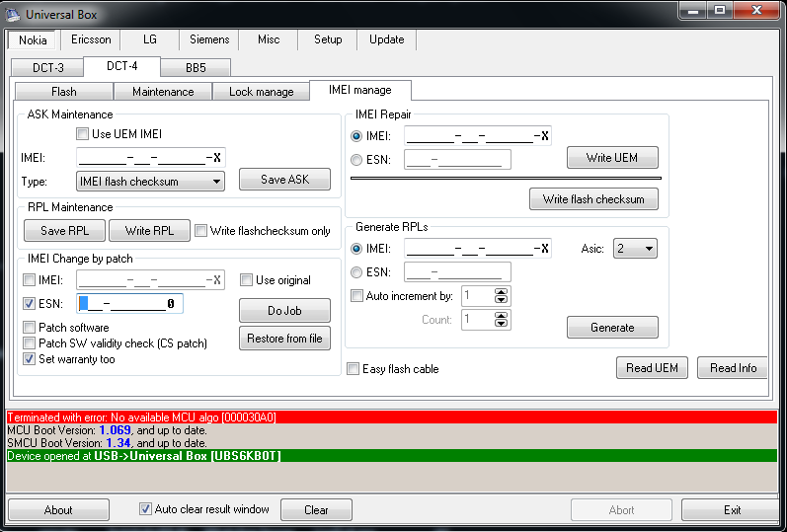
Task: Decrease the Count spinner value
Action: click(x=501, y=323)
